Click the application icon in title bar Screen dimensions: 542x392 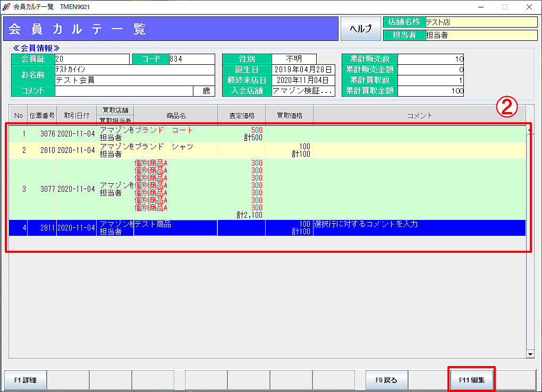(6, 7)
